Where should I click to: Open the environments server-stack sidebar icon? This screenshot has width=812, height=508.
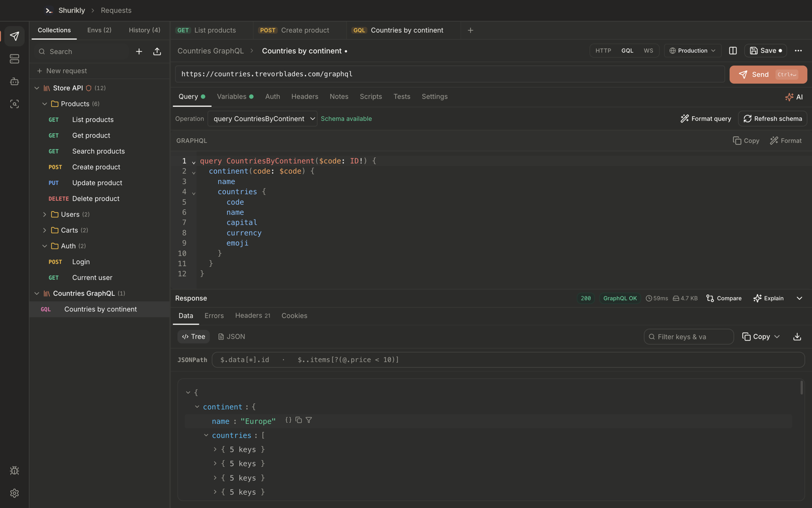(14, 59)
